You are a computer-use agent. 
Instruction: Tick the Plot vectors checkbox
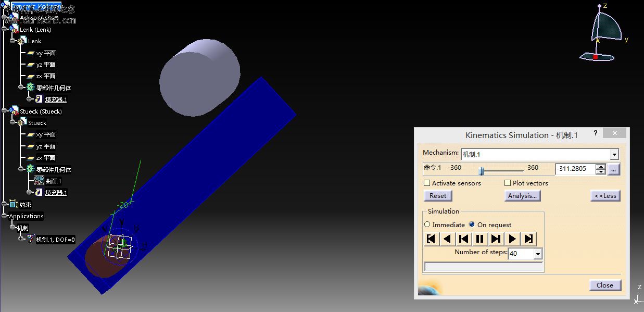(508, 183)
